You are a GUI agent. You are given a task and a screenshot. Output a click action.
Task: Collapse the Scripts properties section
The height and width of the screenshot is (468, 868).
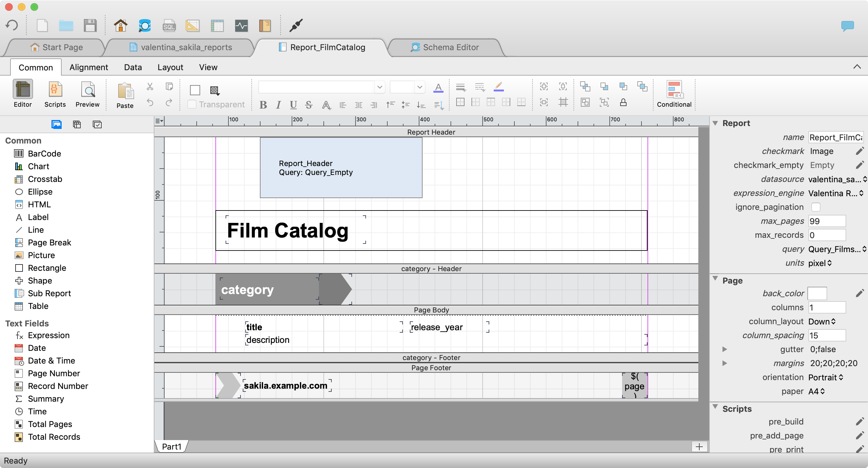coord(715,407)
